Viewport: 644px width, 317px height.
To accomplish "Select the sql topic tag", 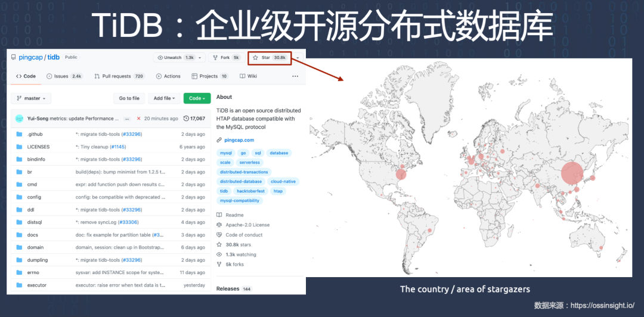I will (x=258, y=153).
